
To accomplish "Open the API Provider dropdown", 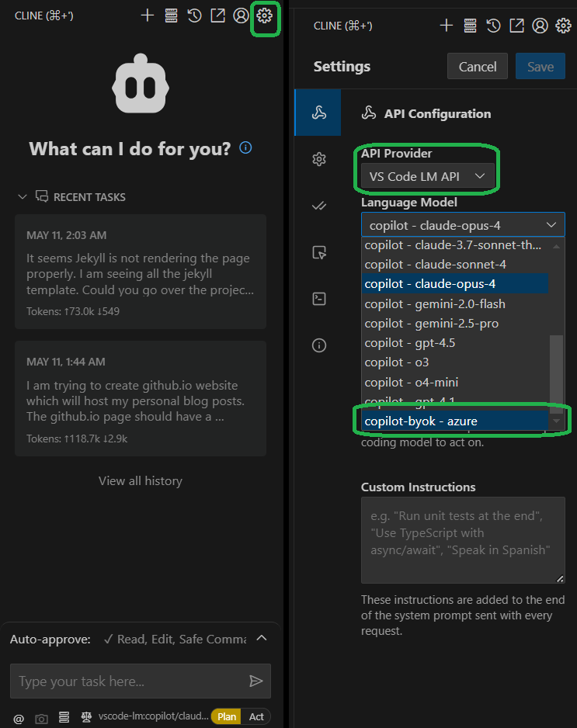I will point(427,176).
